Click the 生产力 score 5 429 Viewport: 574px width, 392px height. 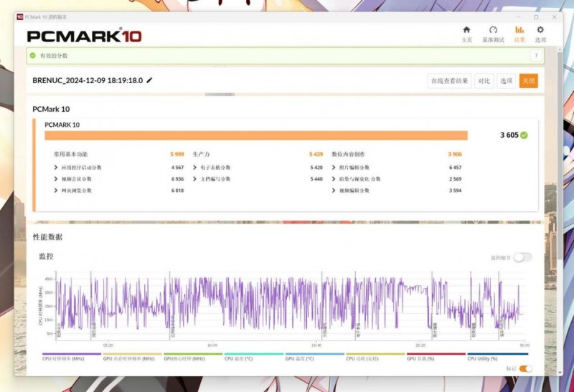tap(316, 154)
